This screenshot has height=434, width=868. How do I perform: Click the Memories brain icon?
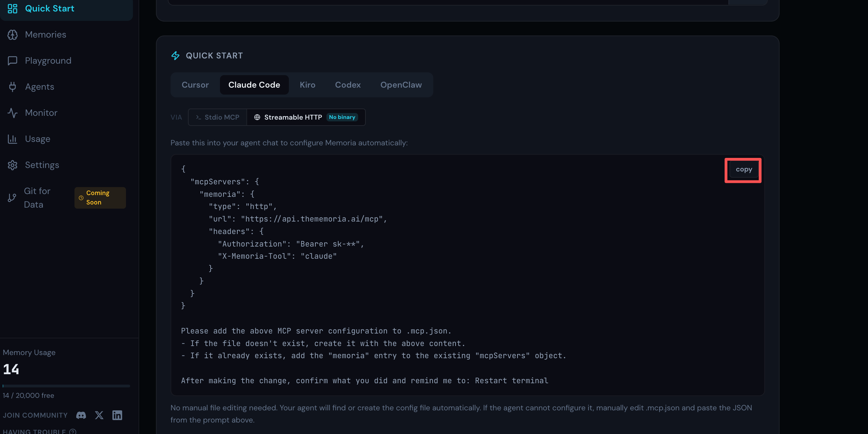(x=13, y=35)
